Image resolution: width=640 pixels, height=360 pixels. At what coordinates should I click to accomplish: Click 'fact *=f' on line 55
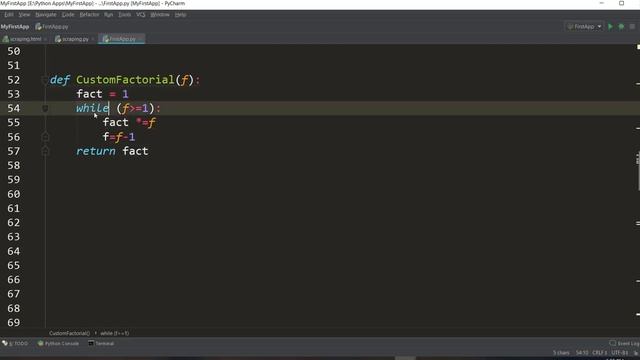[x=129, y=123]
